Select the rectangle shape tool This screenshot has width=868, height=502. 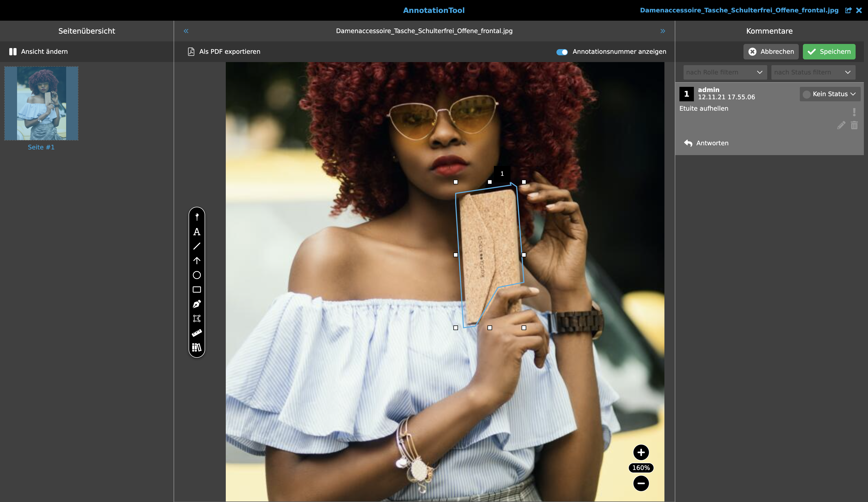pos(197,290)
